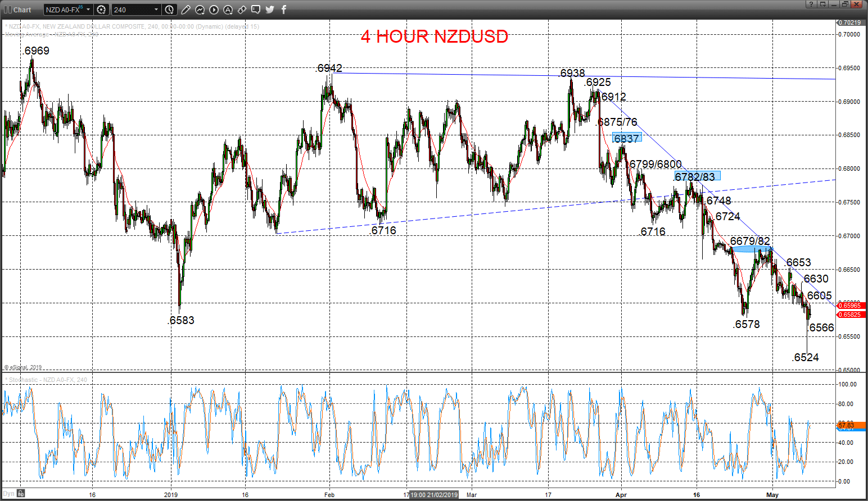This screenshot has height=501, width=868.
Task: Click the formula lock icon beside Dyn
Action: (21, 494)
